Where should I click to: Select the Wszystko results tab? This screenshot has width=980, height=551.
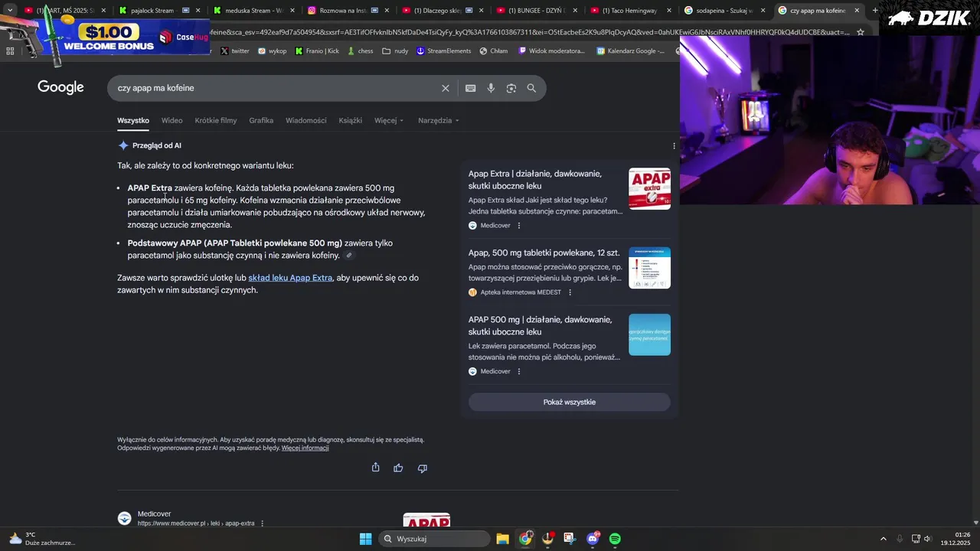pos(133,121)
